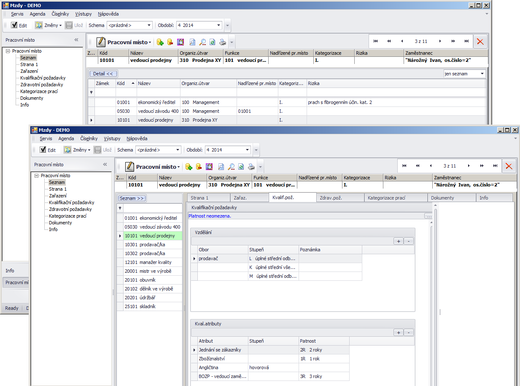Viewport: 520px width, 386px height.
Task: Click the magnifier search icon in front toolbar
Action: [x=231, y=167]
